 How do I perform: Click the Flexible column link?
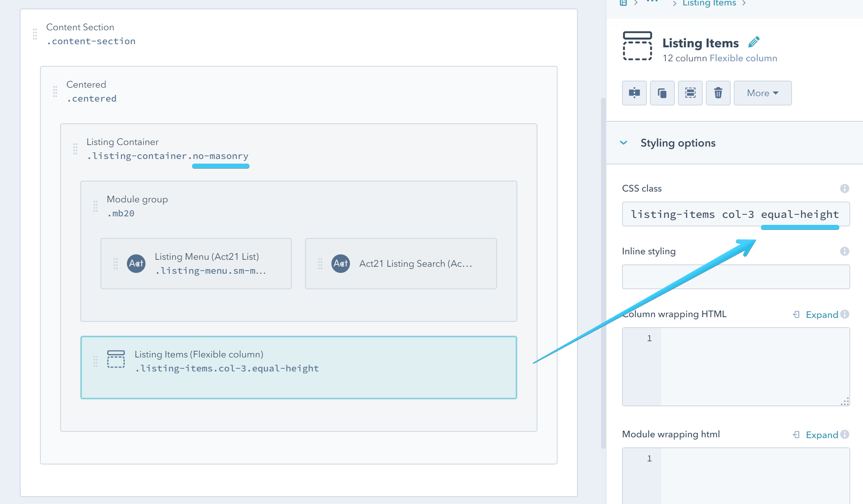coord(743,58)
